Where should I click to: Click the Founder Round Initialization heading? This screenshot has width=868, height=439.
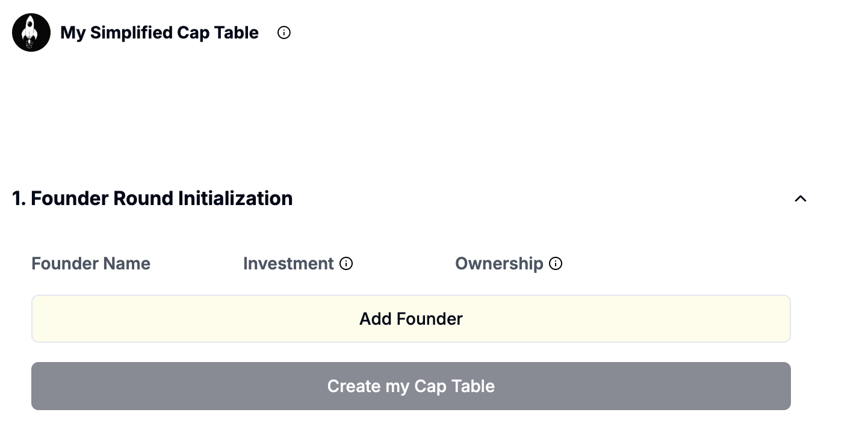click(x=152, y=198)
